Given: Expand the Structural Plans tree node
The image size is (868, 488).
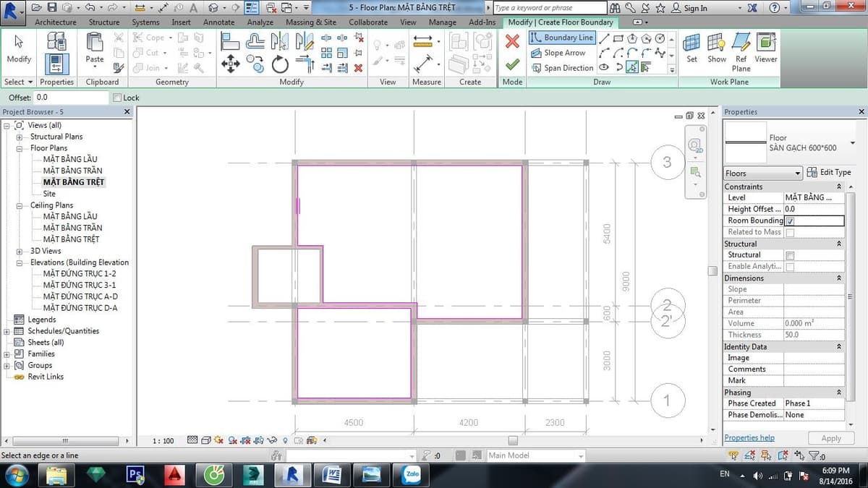Looking at the screenshot, I should tap(19, 137).
